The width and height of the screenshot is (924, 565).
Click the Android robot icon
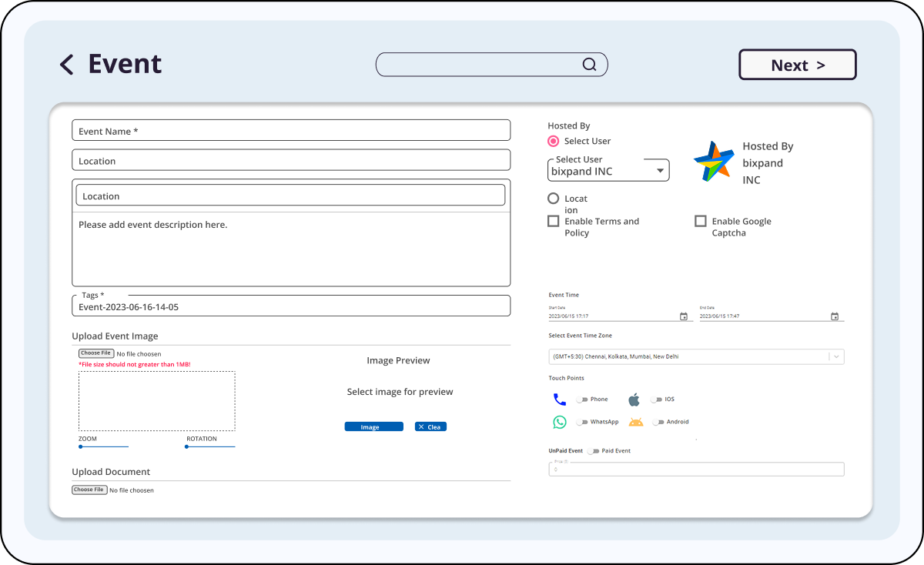coord(635,422)
